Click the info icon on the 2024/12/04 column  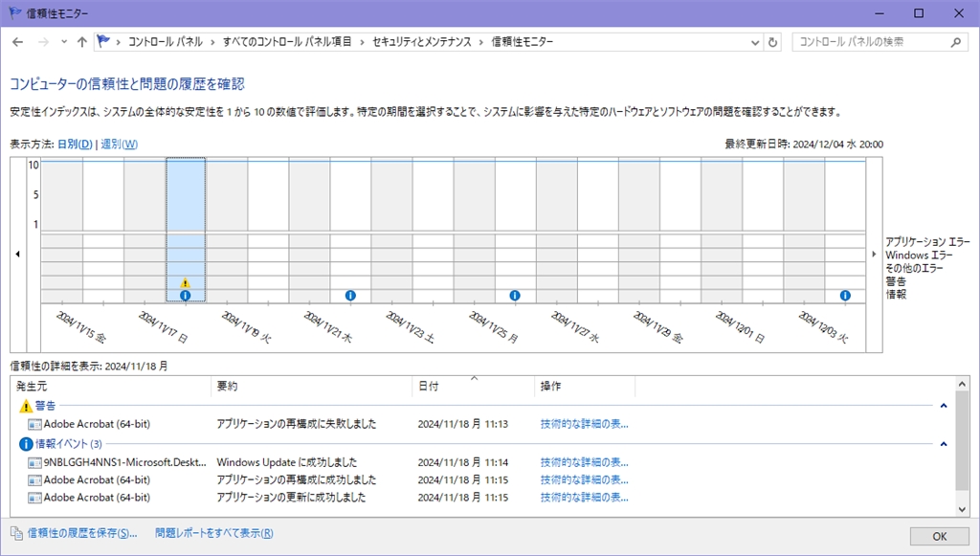pyautogui.click(x=845, y=296)
